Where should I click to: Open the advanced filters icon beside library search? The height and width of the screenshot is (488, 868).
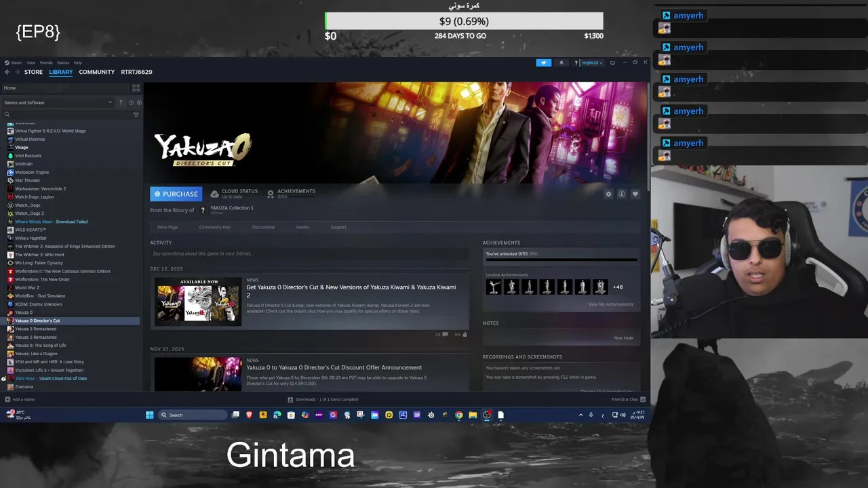point(136,115)
